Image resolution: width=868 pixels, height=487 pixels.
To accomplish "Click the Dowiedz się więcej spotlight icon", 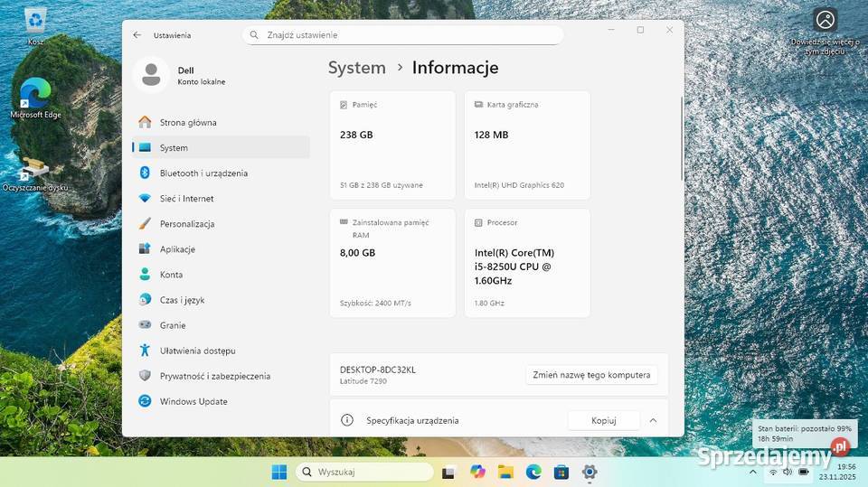I will point(826,20).
